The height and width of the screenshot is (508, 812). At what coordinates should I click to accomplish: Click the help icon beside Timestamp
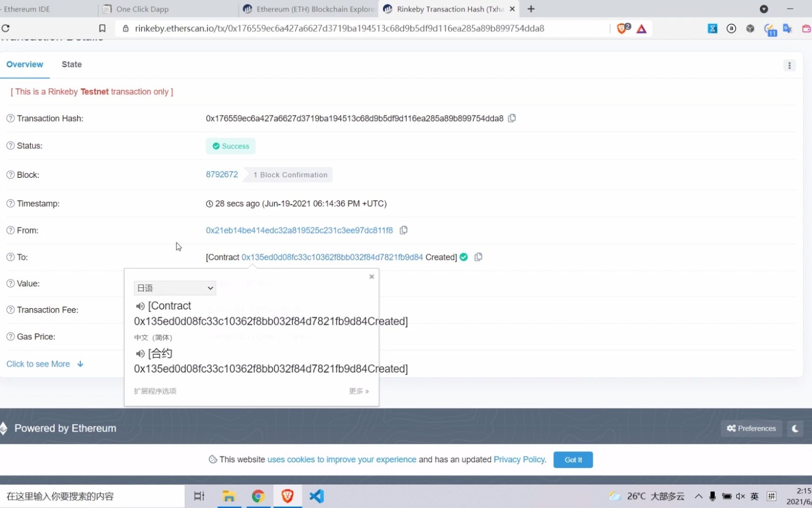[10, 203]
